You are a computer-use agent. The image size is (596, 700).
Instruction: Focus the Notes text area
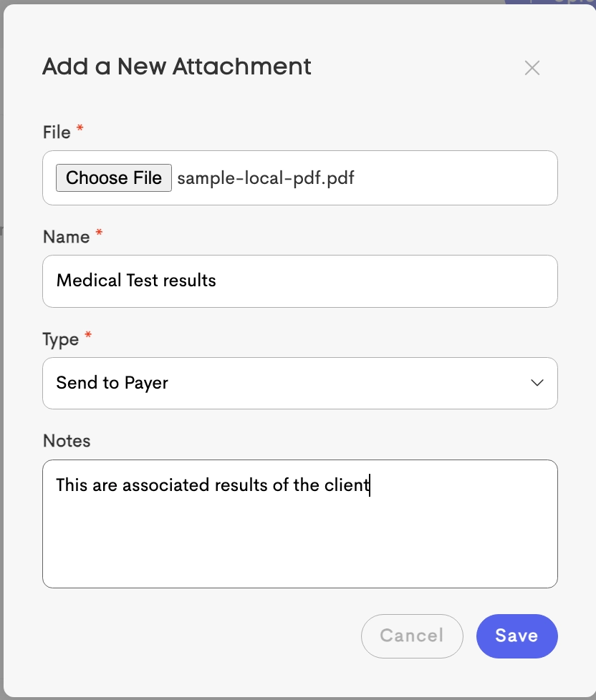pos(299,530)
